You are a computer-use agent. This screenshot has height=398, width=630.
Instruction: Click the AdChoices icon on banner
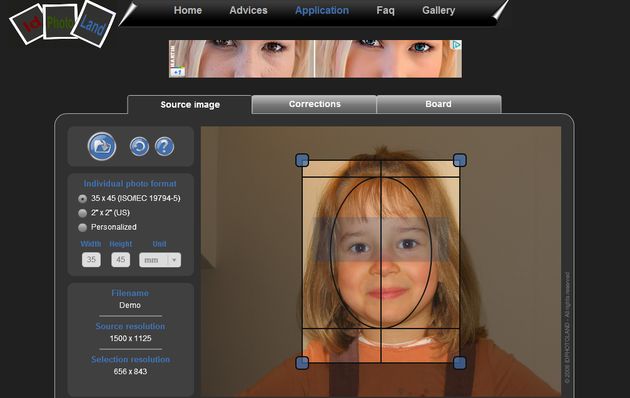click(457, 44)
